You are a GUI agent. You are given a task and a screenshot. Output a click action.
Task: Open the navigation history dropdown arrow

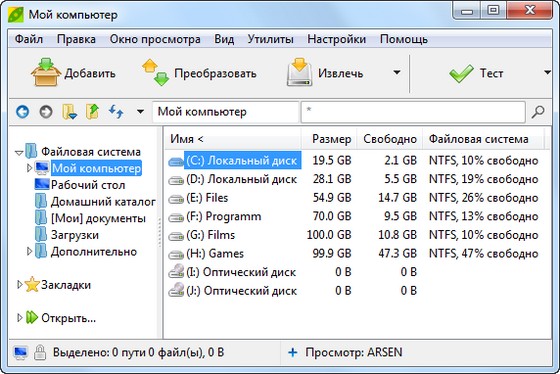[140, 112]
